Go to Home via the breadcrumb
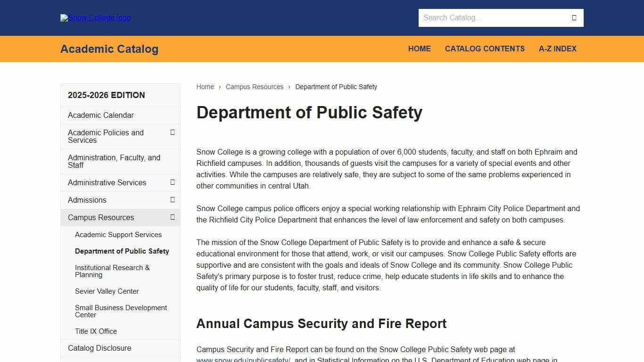Viewport: 644px width, 362px height. click(205, 87)
